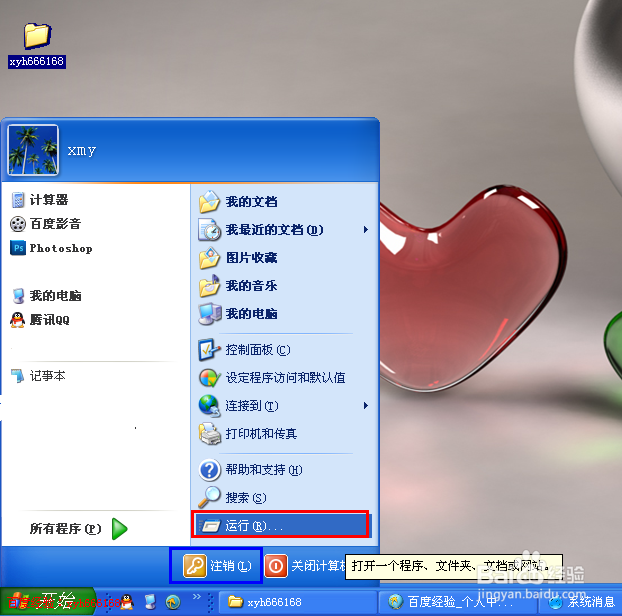Screen dimensions: 622x616
Task: Click the 打印机和传真 printer icon
Action: coord(209,434)
